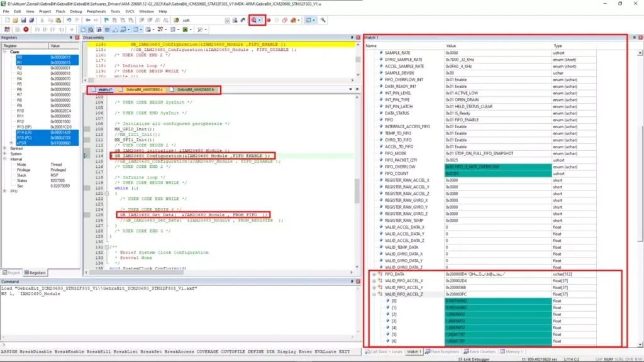Image resolution: width=644 pixels, height=362 pixels.
Task: Collapse the VALID_FIFO_ACCEL_Z array
Action: pyautogui.click(x=374, y=294)
